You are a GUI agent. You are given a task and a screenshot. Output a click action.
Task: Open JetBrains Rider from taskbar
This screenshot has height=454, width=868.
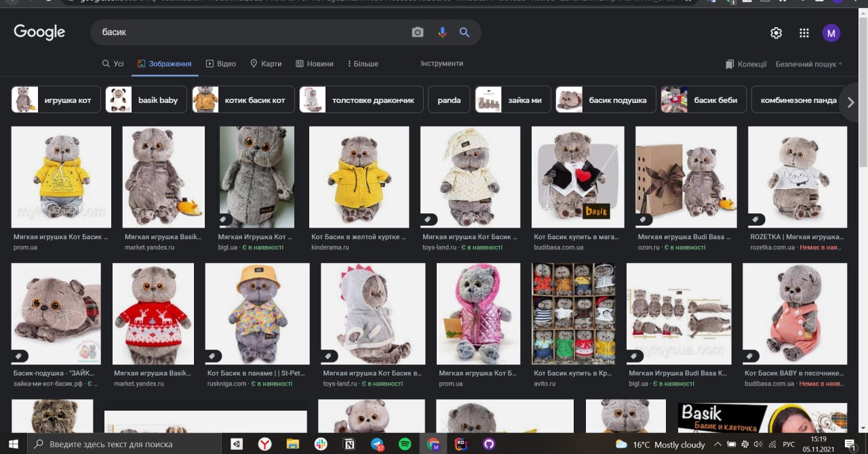coord(461,445)
